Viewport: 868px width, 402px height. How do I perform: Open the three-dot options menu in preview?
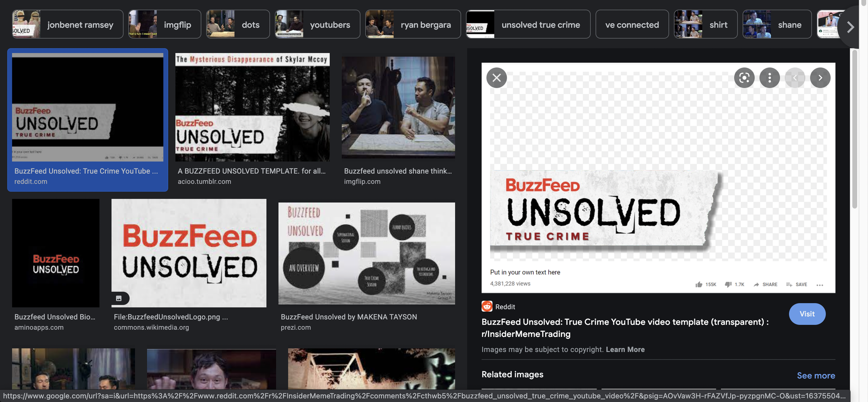tap(769, 78)
